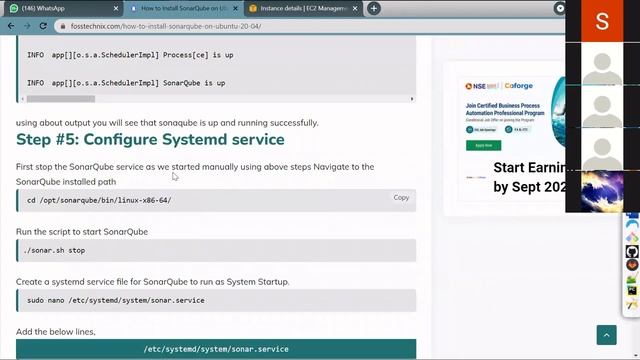Click right arrow of log output scrollbar
The height and width of the screenshot is (360, 640).
pyautogui.click(x=412, y=99)
